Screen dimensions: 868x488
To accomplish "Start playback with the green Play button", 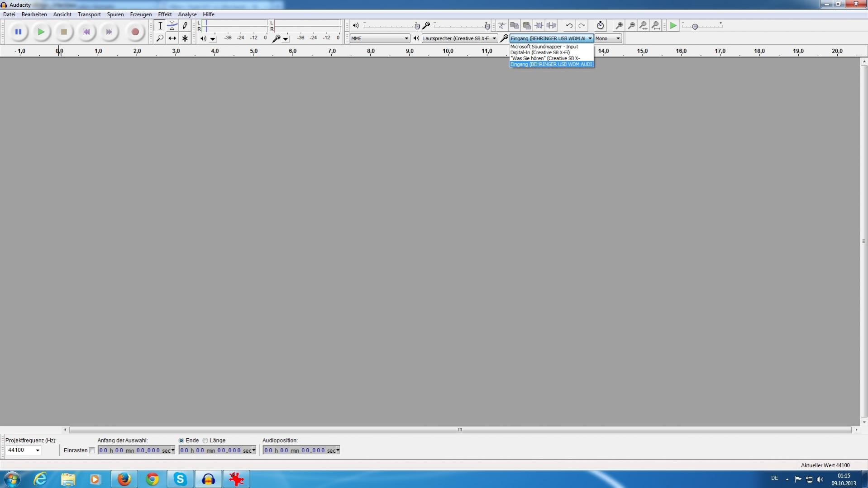I will pyautogui.click(x=41, y=32).
